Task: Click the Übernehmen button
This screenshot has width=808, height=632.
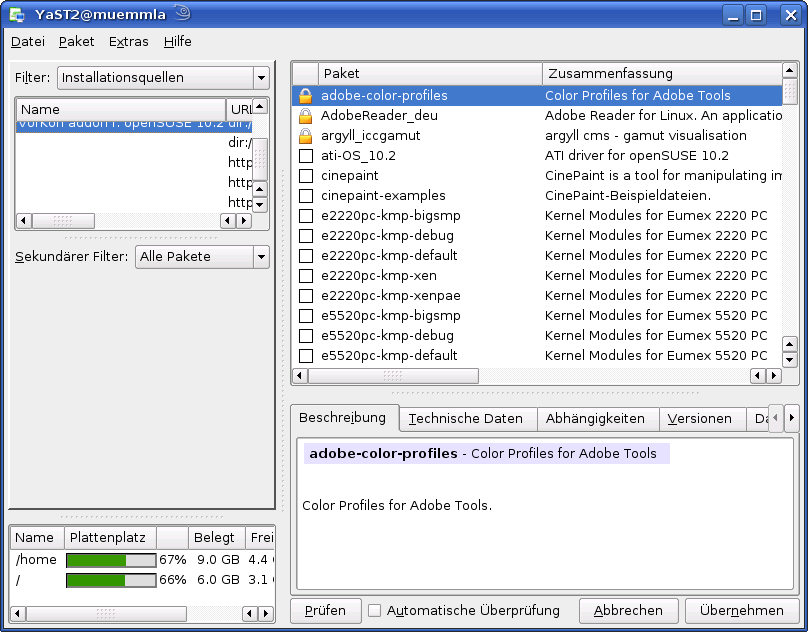Action: [x=742, y=611]
